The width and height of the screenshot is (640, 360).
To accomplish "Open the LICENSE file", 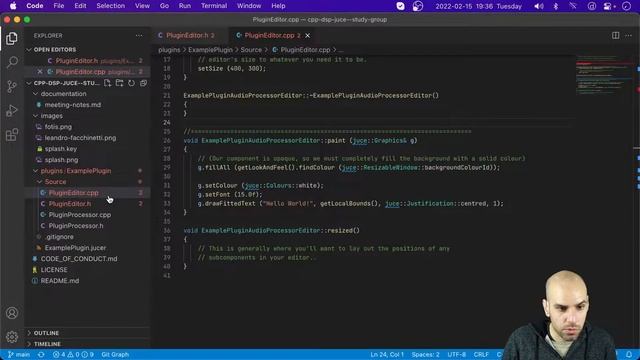I will coord(54,270).
